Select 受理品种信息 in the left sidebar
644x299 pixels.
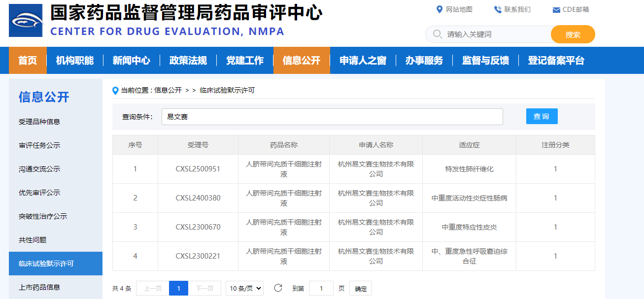(x=39, y=122)
